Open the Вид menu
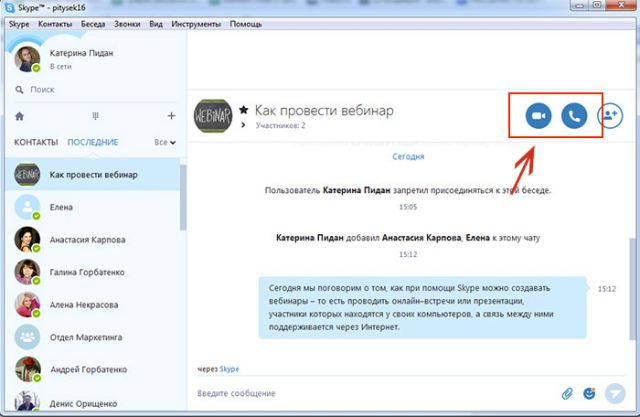Image resolution: width=640 pixels, height=417 pixels. tap(156, 24)
